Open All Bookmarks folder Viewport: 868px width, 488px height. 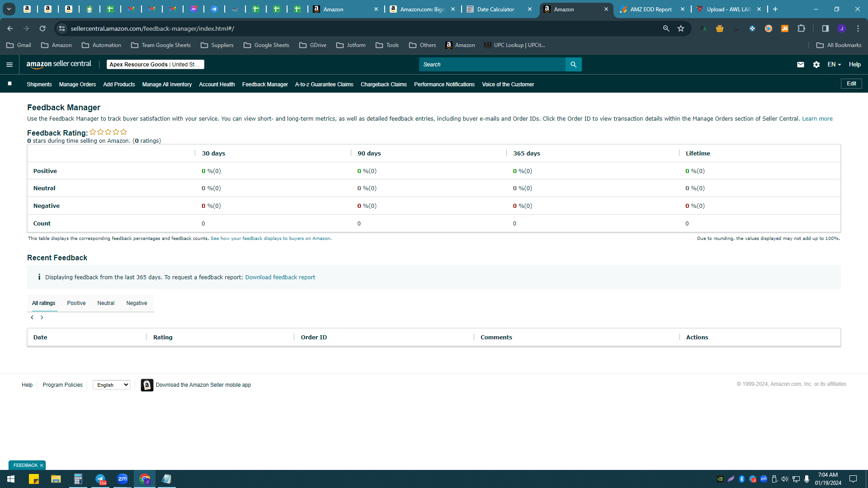point(839,45)
